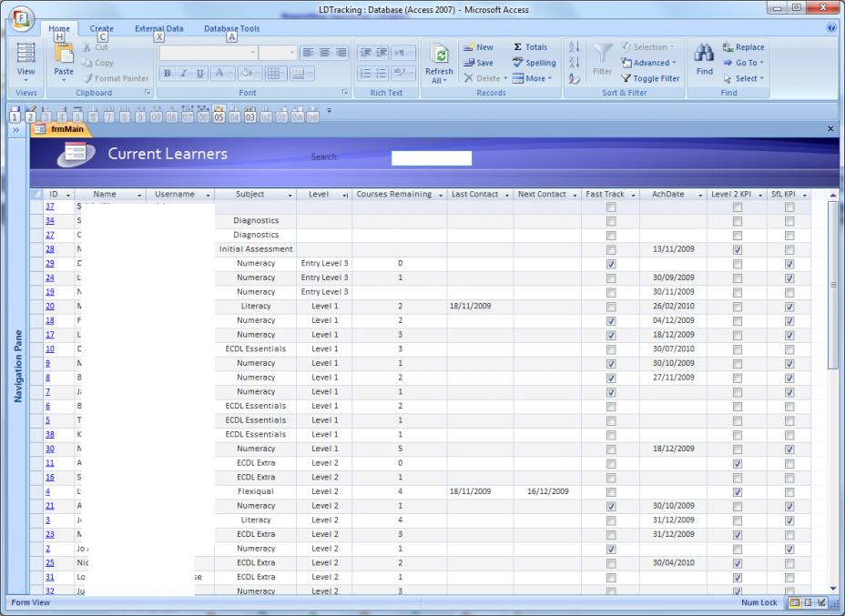Expand the Navigation Pane with the chevron button

point(16,130)
